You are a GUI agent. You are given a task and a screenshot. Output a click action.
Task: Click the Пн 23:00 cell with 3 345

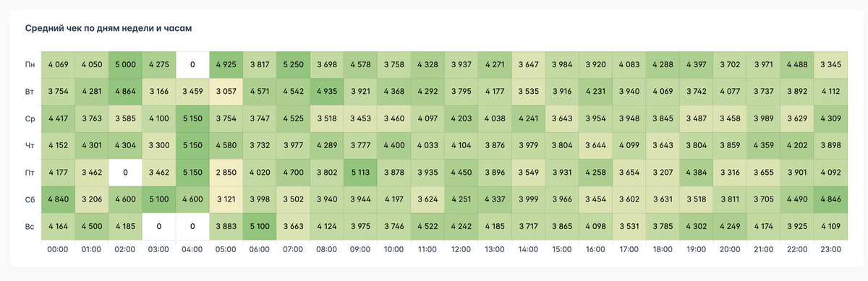[x=830, y=65]
